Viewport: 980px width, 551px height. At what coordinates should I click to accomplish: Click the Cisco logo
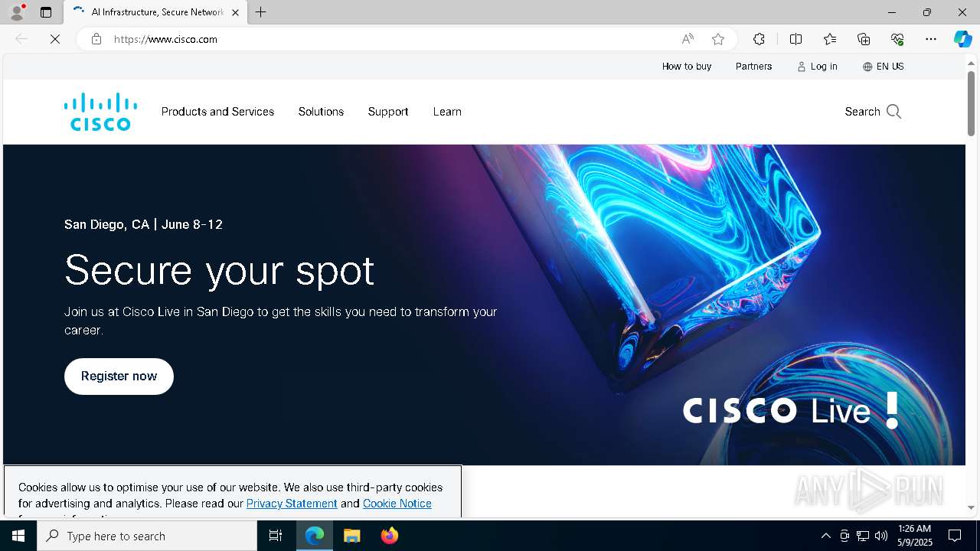(x=100, y=112)
